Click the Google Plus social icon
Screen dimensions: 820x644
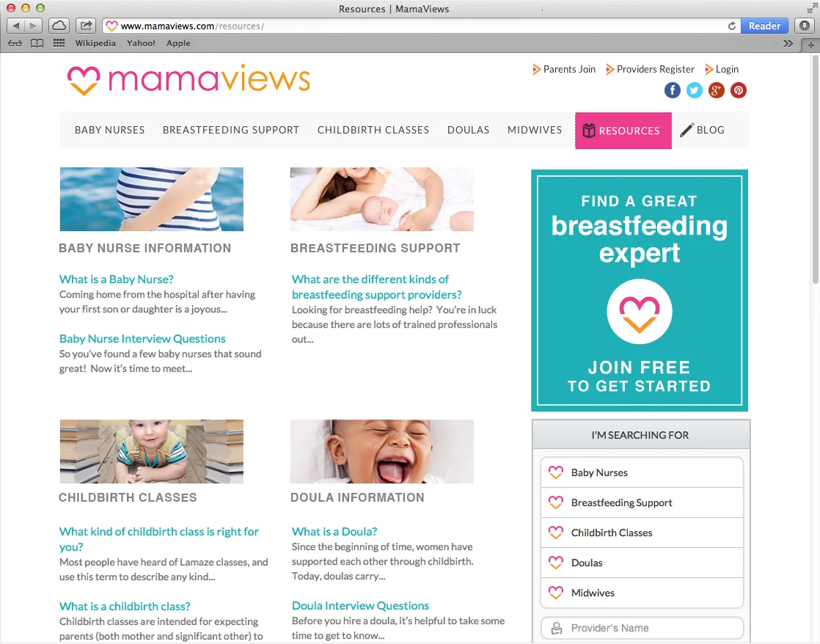[x=716, y=90]
